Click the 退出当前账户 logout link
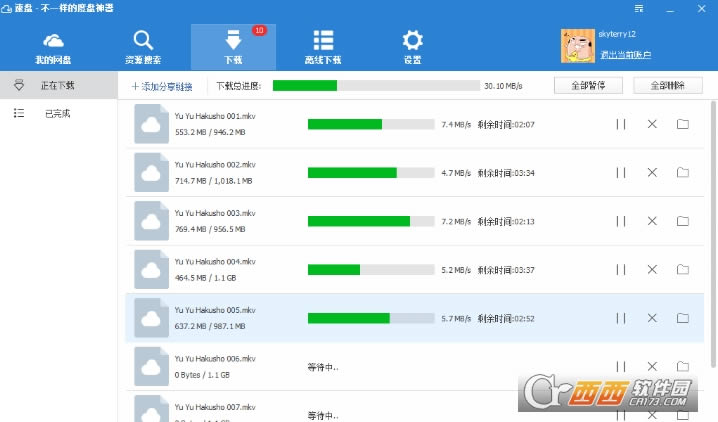This screenshot has width=718, height=422. click(x=625, y=54)
